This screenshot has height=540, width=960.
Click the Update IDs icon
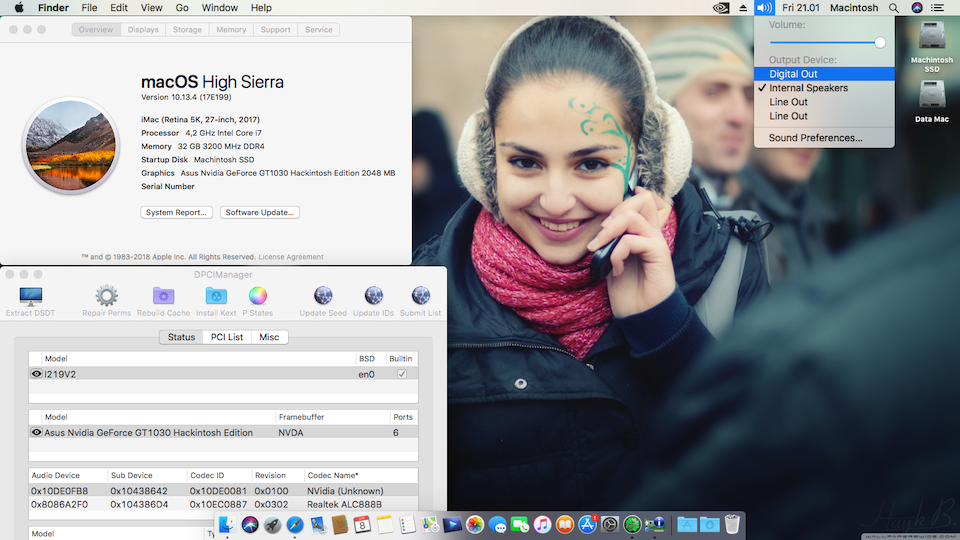[373, 296]
